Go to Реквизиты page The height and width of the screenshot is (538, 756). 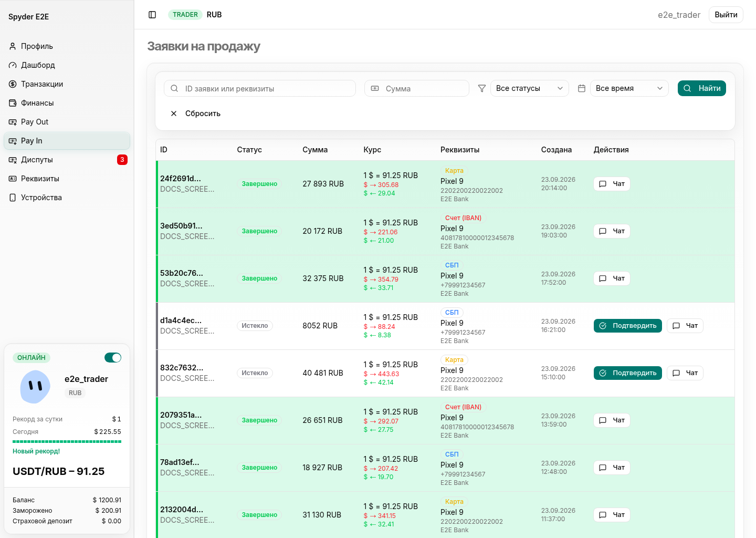[67, 179]
